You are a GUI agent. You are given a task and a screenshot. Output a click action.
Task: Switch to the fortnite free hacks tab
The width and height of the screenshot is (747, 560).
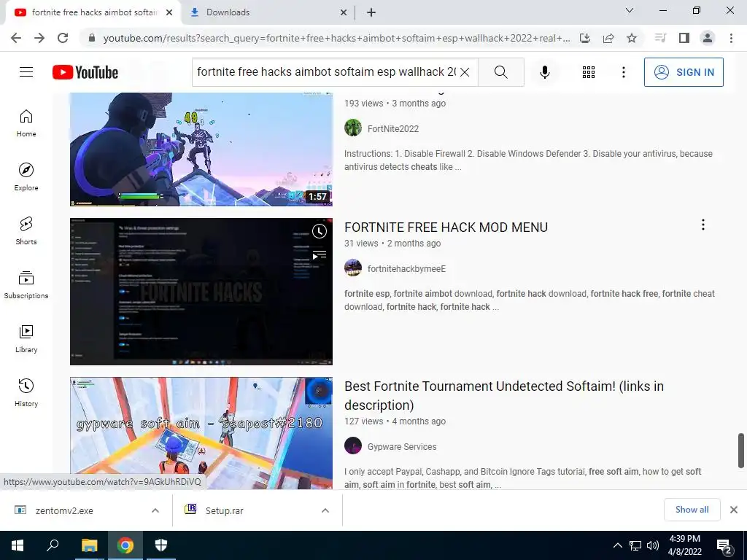coord(93,12)
